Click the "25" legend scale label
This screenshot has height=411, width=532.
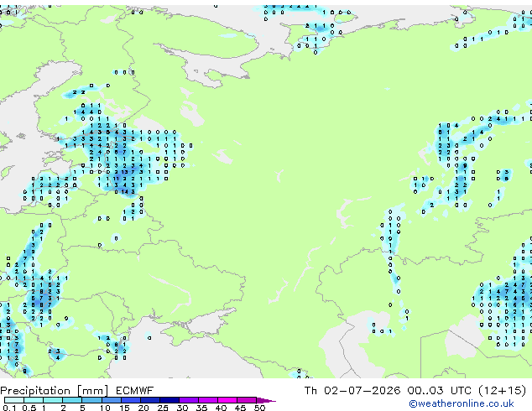(163, 408)
